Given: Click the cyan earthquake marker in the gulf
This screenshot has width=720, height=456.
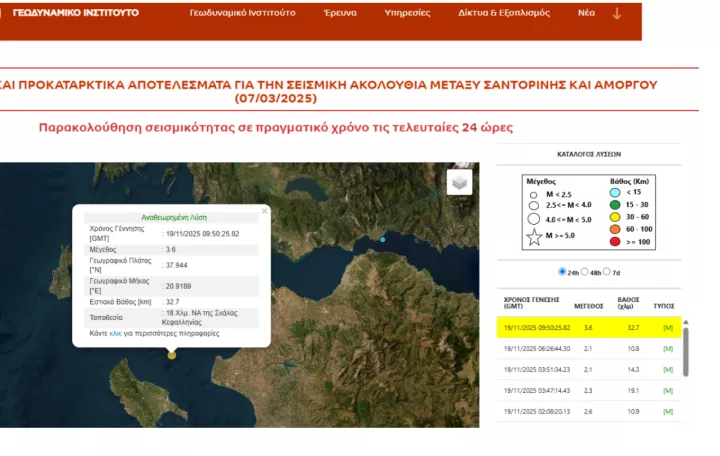Looking at the screenshot, I should pos(382,240).
